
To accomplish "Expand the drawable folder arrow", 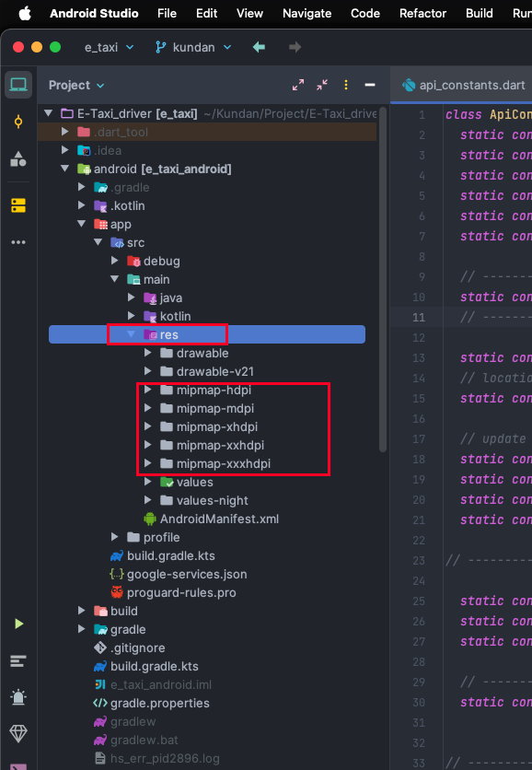I will 147,353.
